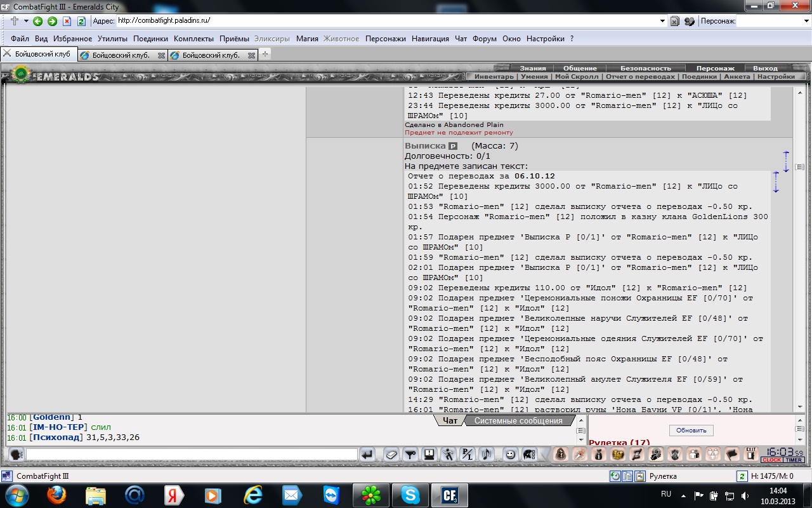Screen dimensions: 812x508
Task: Open the Мой Скролл link
Action: (576, 76)
